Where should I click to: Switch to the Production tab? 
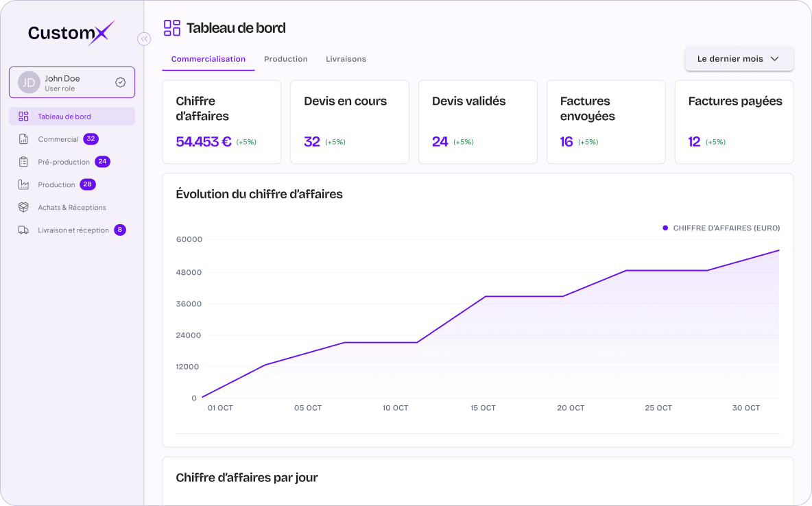click(x=286, y=59)
